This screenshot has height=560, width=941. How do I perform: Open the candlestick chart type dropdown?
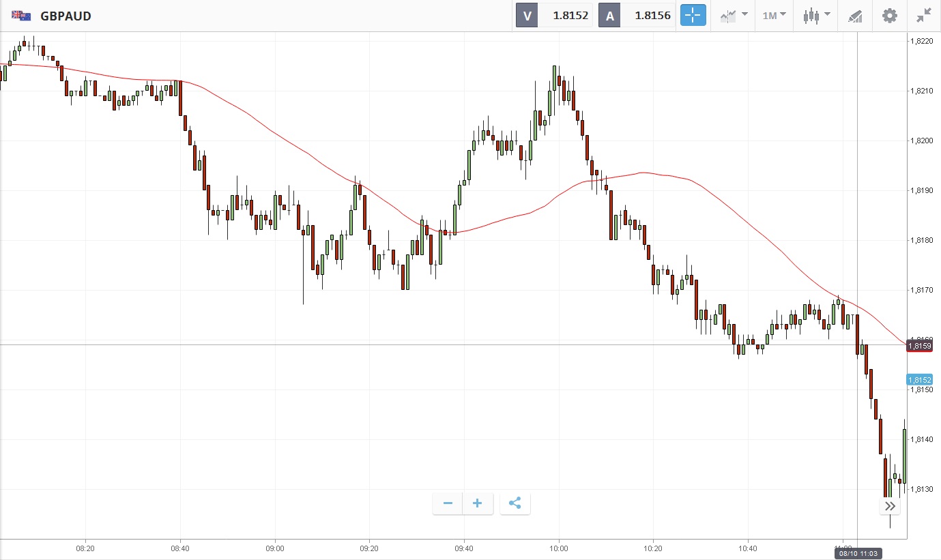coord(817,15)
